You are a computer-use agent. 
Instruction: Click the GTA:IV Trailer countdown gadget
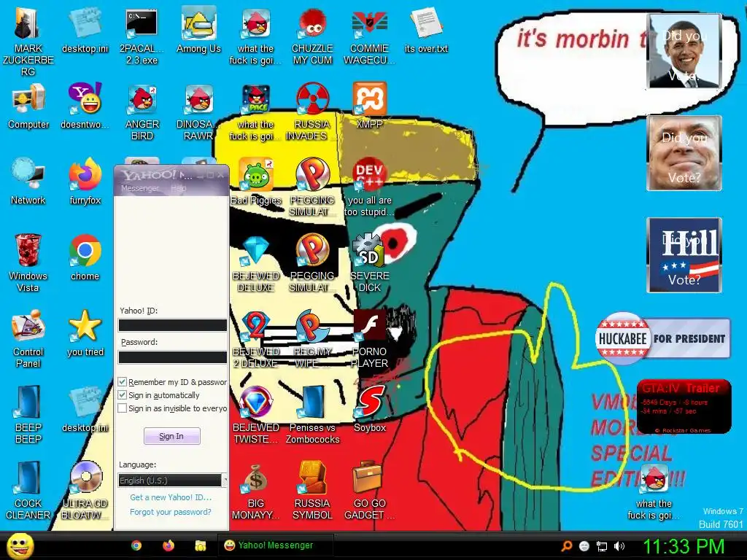pos(684,406)
